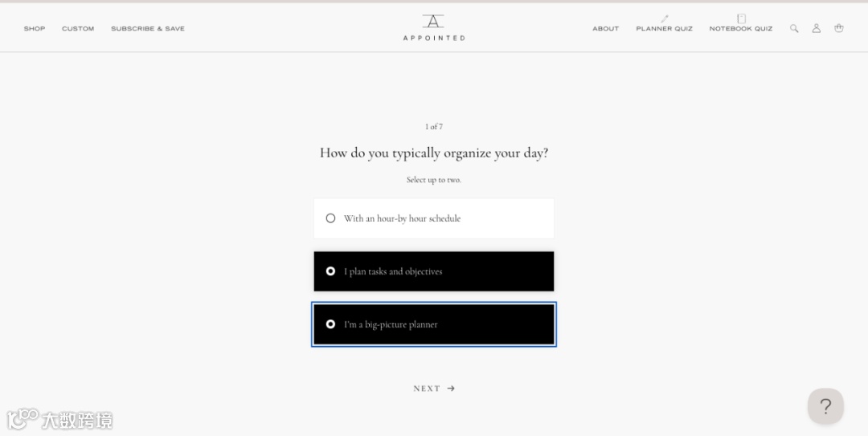Screen dimensions: 868x436
Task: Click the Appointed 'A' logo mark
Action: tap(434, 21)
